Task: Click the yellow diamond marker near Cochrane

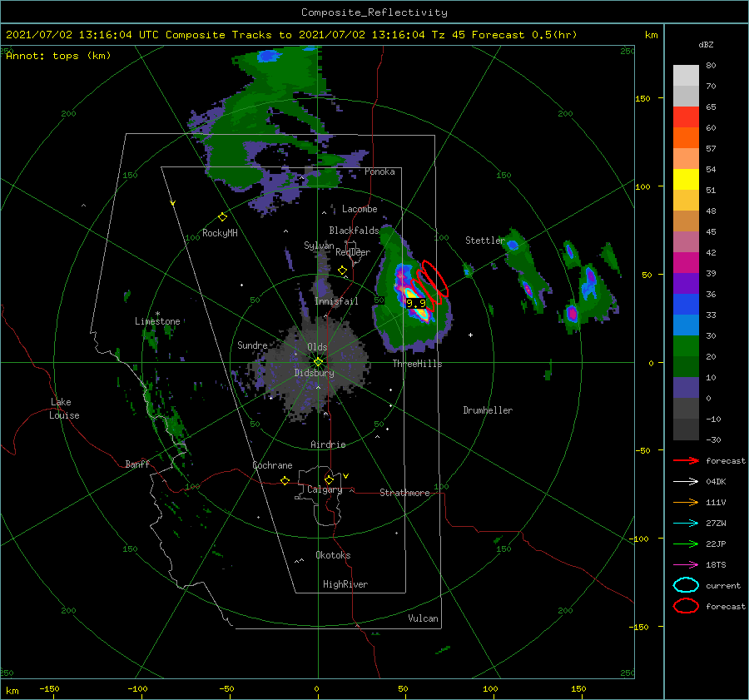Action: coord(285,480)
